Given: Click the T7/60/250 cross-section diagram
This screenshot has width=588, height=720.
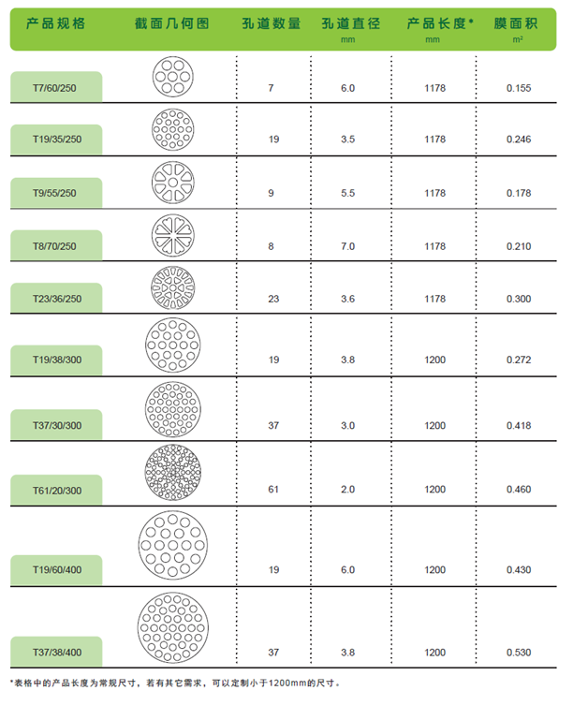Looking at the screenshot, I should (172, 77).
